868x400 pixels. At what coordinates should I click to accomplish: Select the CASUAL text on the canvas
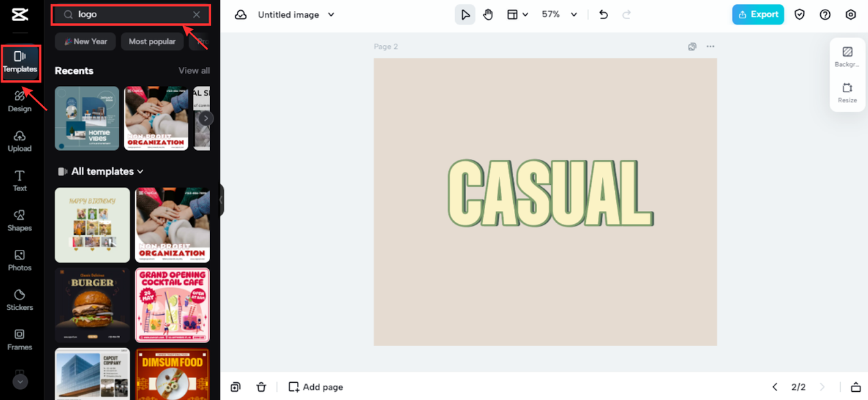click(x=551, y=193)
